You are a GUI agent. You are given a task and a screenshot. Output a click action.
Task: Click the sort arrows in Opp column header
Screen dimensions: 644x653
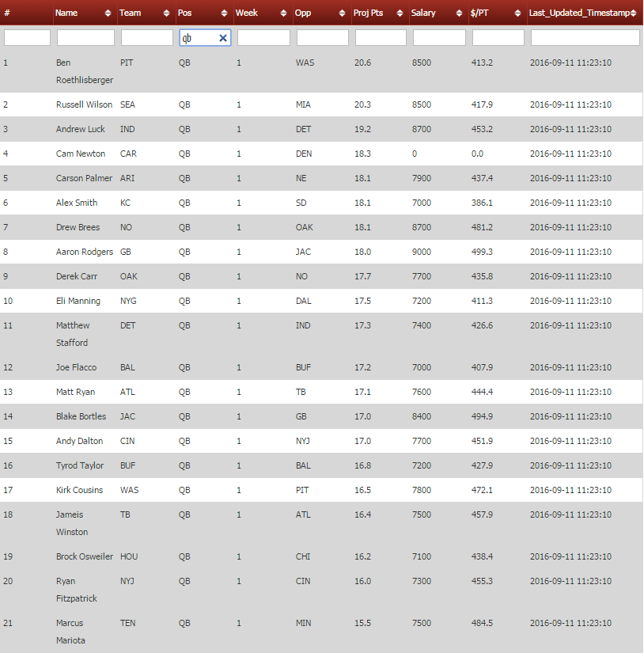342,13
